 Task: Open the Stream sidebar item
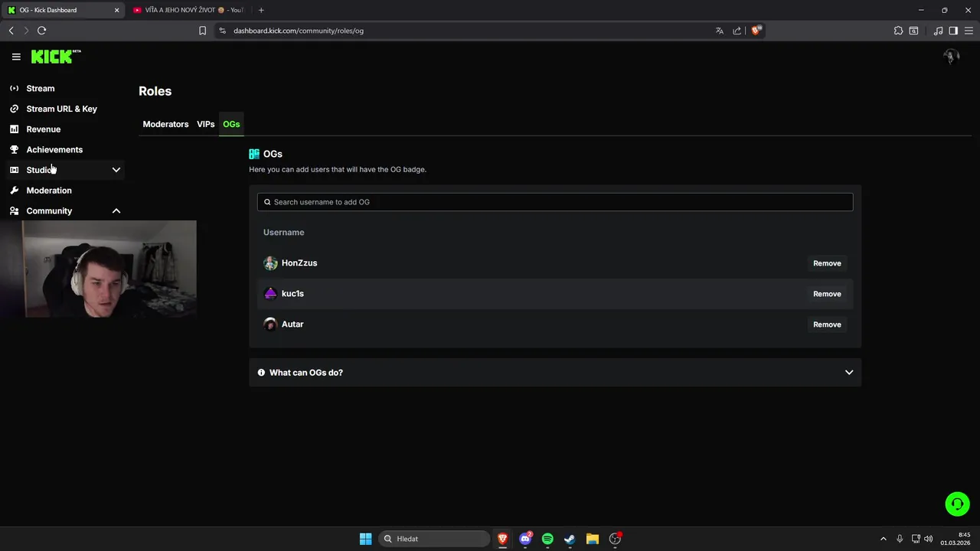(x=41, y=88)
